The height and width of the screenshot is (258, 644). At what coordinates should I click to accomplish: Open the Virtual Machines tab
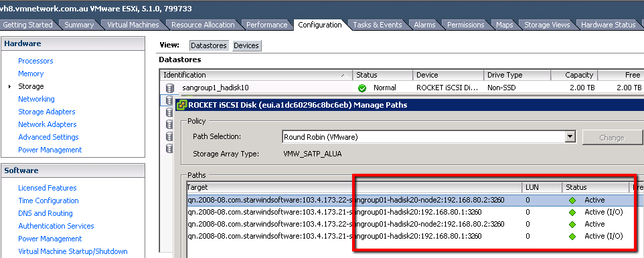(x=133, y=25)
